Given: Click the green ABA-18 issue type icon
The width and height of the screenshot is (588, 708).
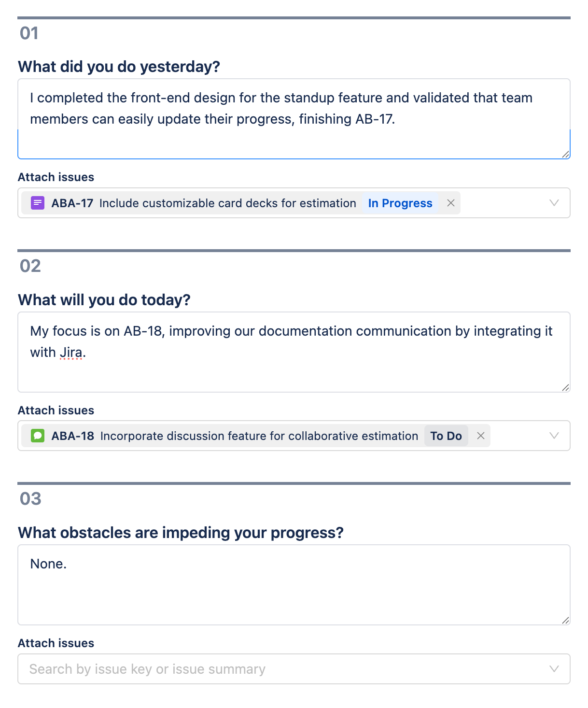Looking at the screenshot, I should (x=38, y=436).
